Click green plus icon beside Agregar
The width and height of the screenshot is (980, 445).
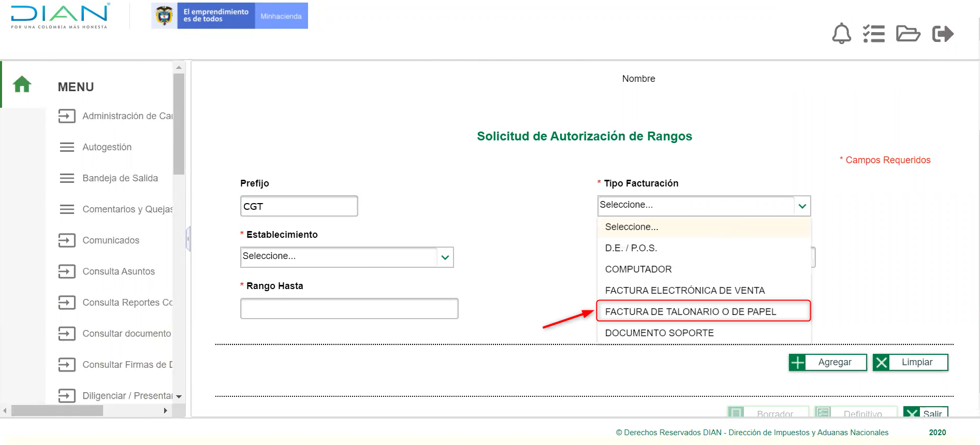pyautogui.click(x=798, y=363)
